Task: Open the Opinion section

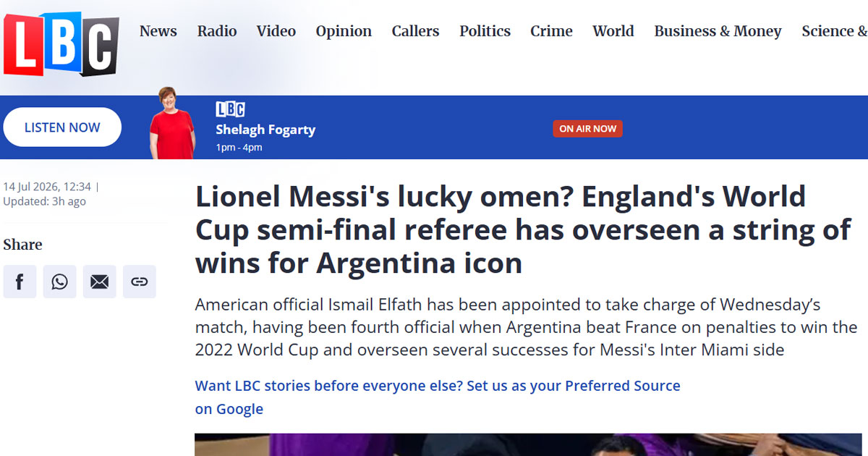Action: point(344,31)
